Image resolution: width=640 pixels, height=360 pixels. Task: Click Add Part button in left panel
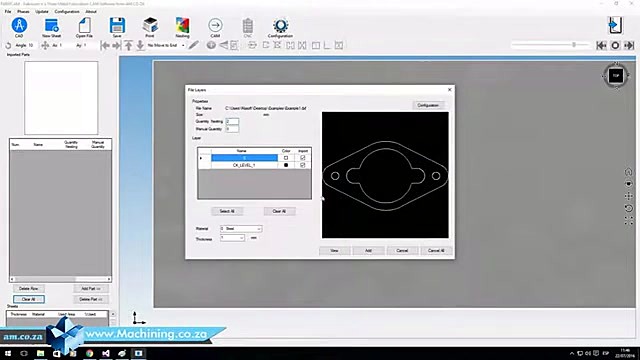(x=91, y=289)
